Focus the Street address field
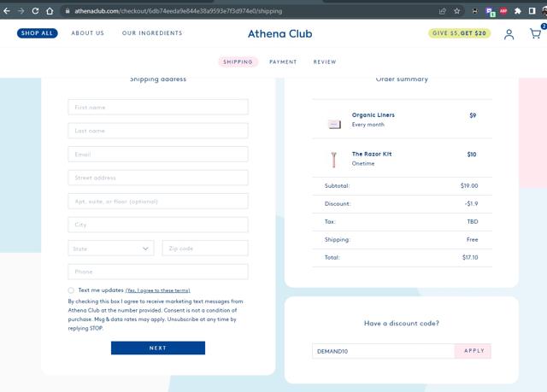Image resolution: width=547 pixels, height=392 pixels. [158, 178]
